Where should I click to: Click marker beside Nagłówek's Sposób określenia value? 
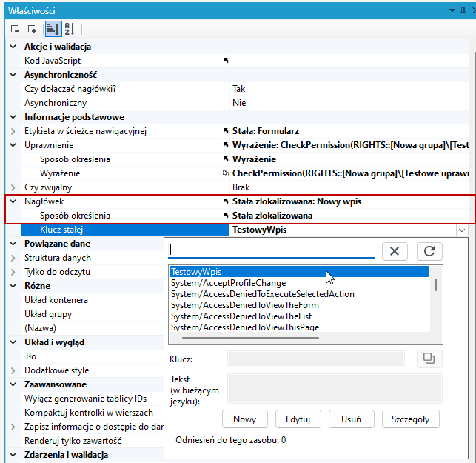[x=226, y=216]
